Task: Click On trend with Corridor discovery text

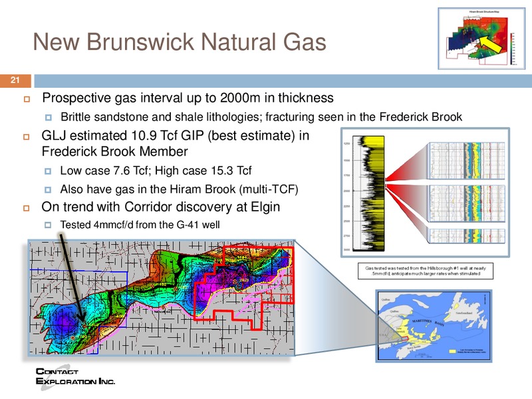Action: pyautogui.click(x=160, y=207)
